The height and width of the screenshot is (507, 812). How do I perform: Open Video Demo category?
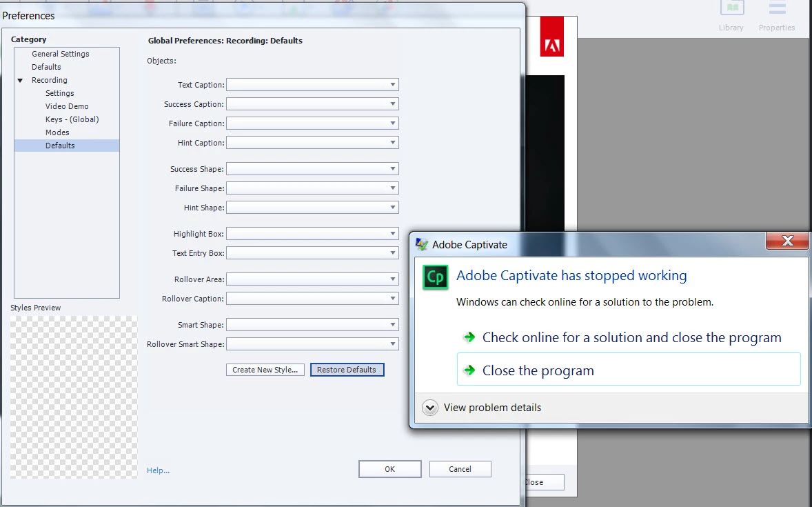pos(67,106)
